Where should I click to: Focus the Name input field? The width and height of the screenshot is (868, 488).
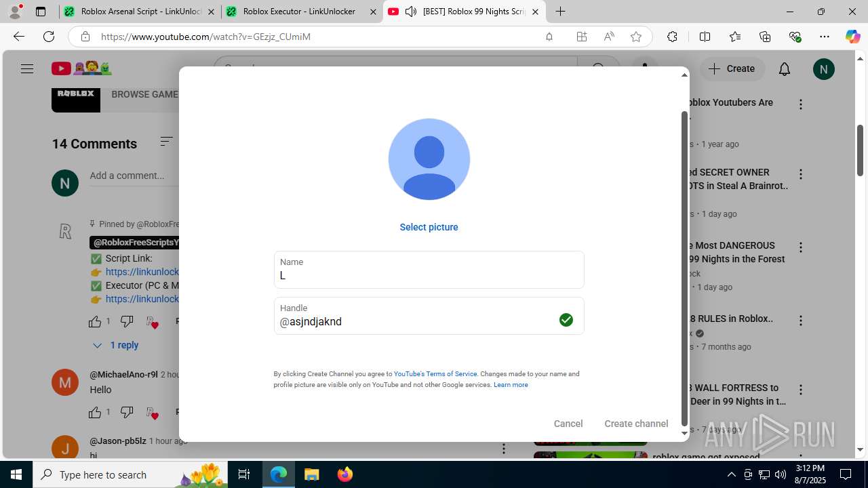(429, 270)
